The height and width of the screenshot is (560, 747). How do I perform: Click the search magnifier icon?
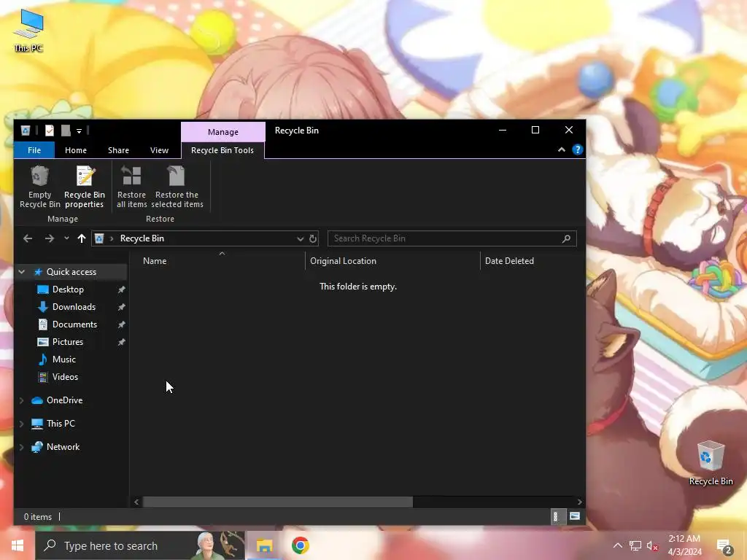pos(566,238)
